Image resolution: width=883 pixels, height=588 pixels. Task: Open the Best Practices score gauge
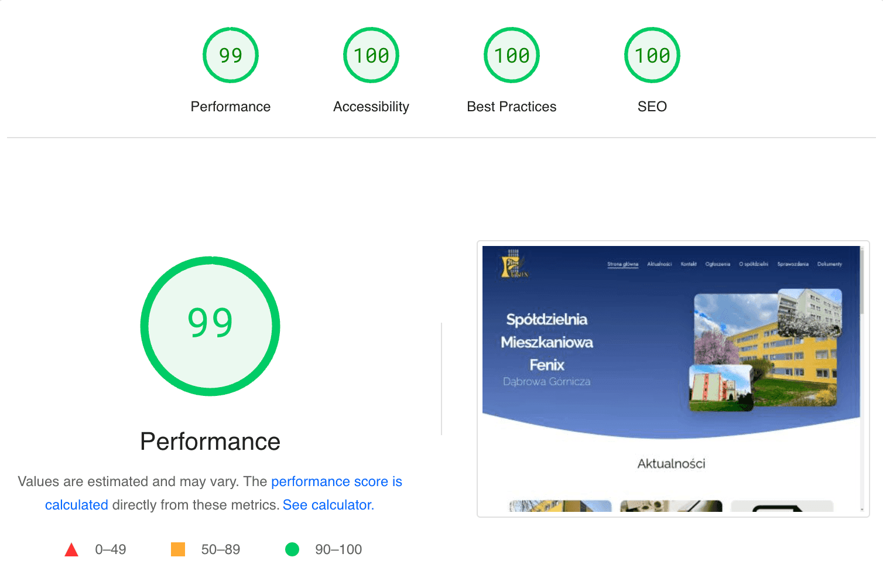(x=511, y=56)
